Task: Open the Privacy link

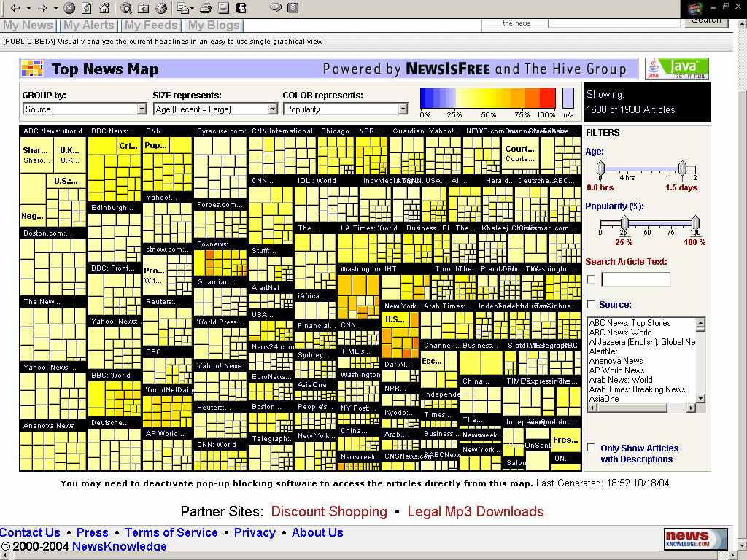Action: (255, 532)
